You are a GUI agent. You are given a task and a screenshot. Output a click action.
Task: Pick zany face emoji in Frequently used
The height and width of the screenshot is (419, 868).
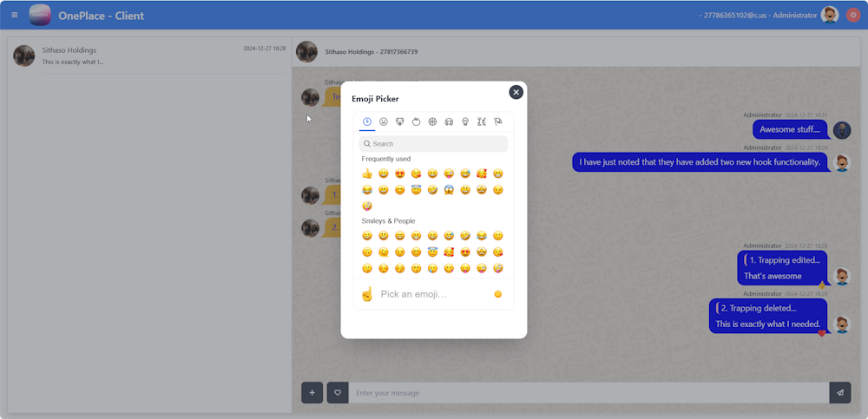coord(367,206)
